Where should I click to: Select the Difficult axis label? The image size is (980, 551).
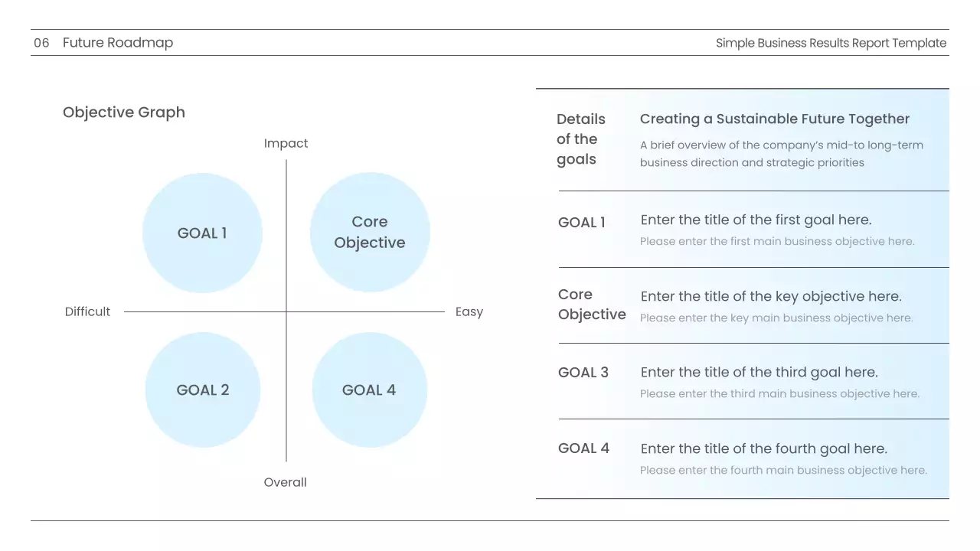[x=87, y=311]
